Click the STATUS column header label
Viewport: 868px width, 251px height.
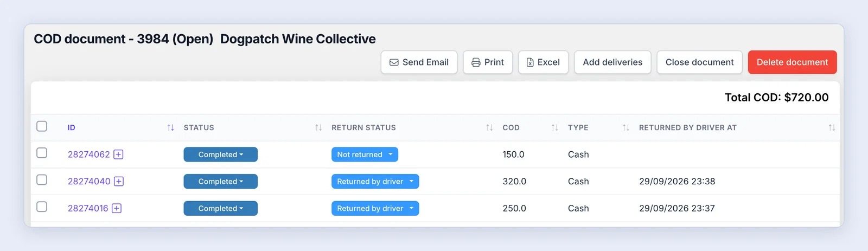(199, 128)
